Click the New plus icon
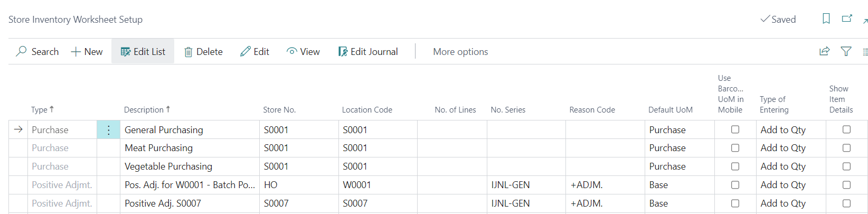This screenshot has height=214, width=868. click(76, 52)
